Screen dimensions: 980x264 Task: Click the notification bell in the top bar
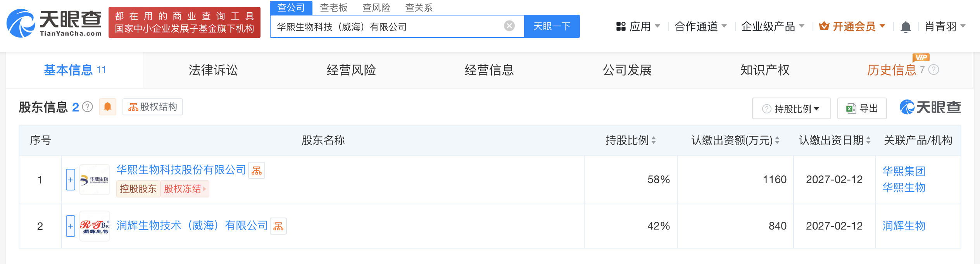coord(906,27)
